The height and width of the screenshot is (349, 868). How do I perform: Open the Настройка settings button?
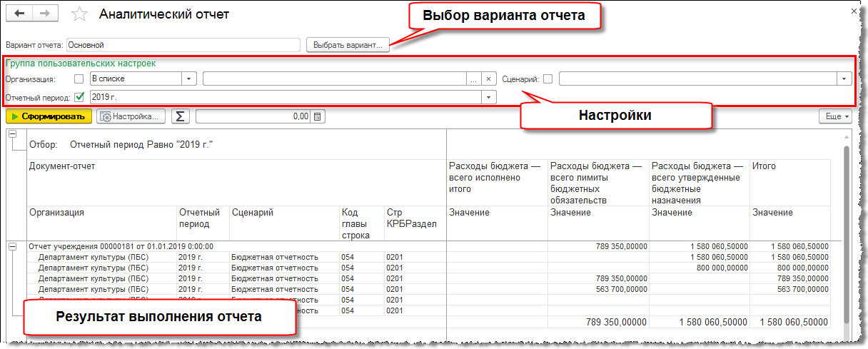(132, 116)
